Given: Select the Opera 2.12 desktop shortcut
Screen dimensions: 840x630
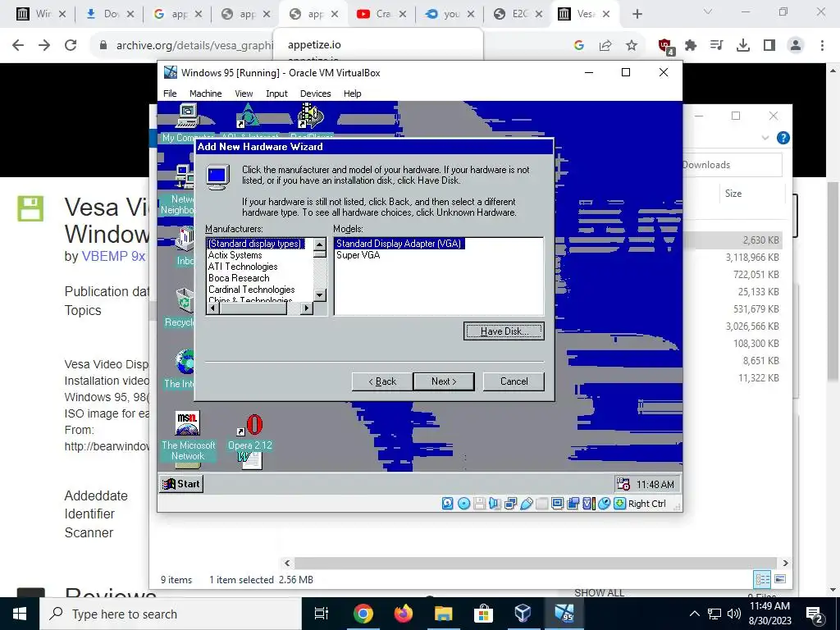Looking at the screenshot, I should click(250, 433).
